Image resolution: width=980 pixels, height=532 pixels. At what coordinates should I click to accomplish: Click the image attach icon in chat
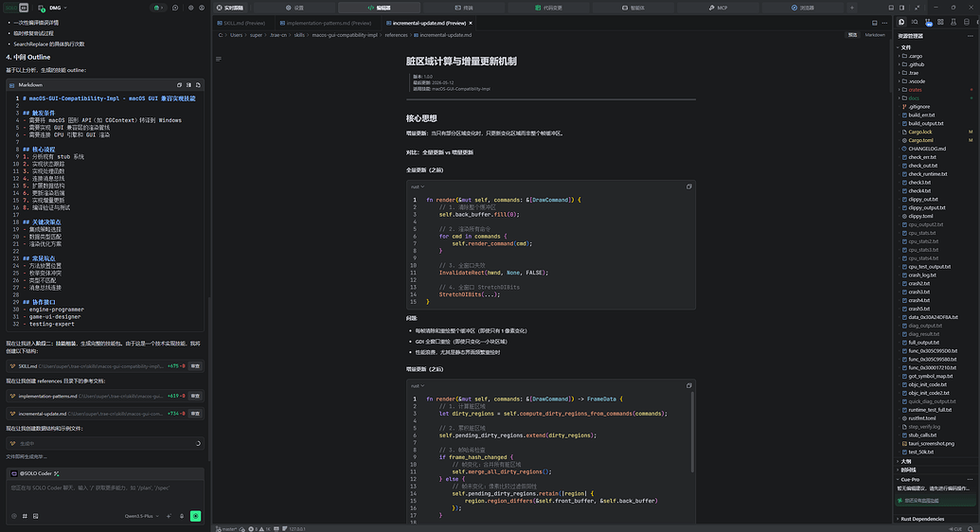[36, 516]
